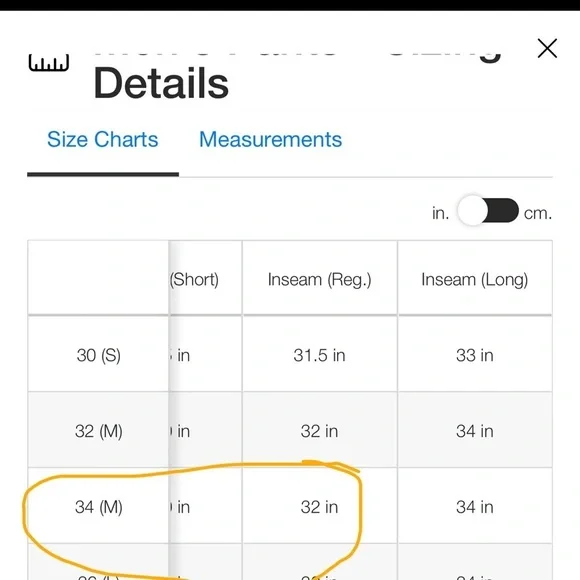Select the 32 (M) size row label

(x=98, y=431)
